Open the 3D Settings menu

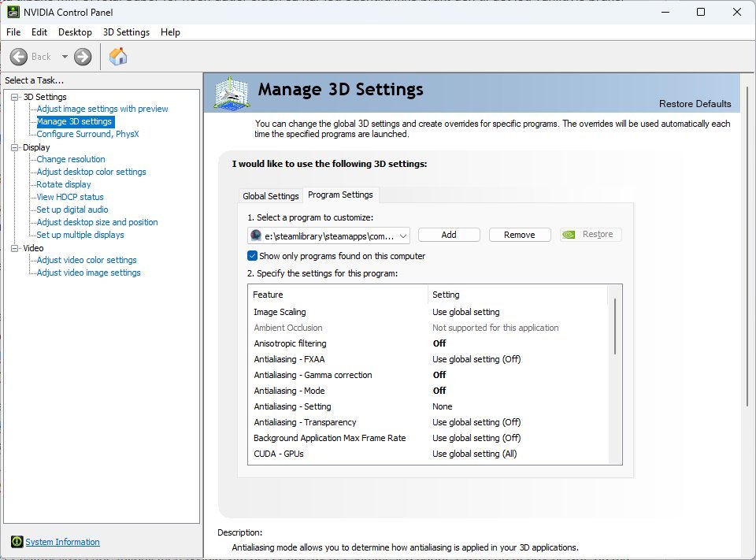point(126,32)
